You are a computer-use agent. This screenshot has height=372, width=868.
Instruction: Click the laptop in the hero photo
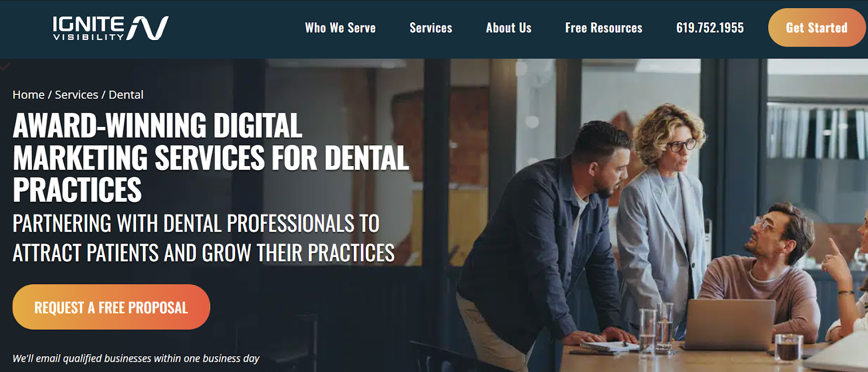(x=729, y=324)
